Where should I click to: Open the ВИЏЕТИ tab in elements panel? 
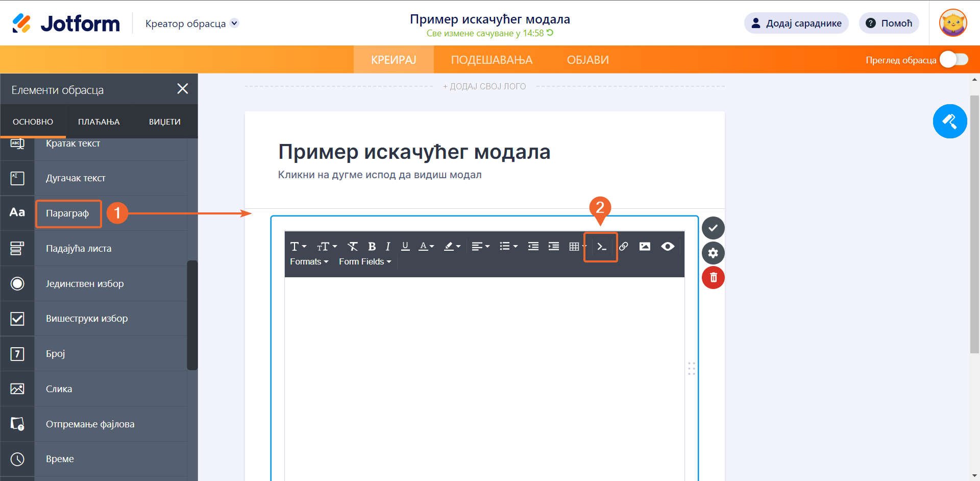click(x=164, y=122)
